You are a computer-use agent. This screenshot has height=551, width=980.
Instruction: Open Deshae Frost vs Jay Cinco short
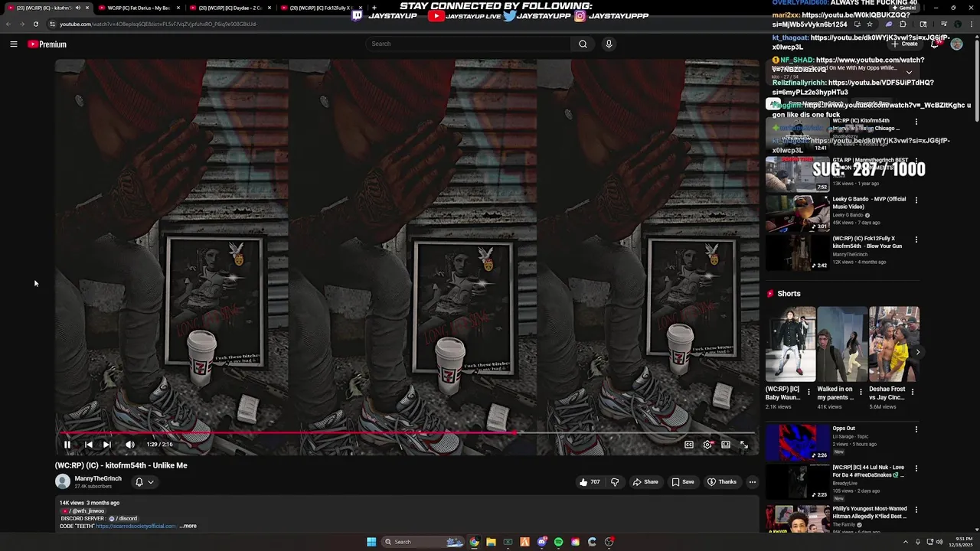click(894, 344)
